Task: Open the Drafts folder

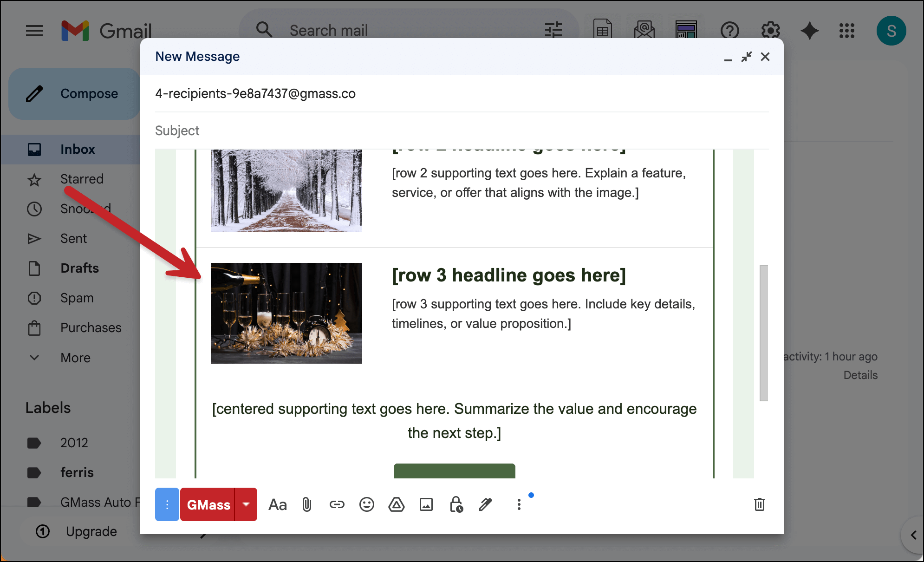Action: pyautogui.click(x=79, y=268)
